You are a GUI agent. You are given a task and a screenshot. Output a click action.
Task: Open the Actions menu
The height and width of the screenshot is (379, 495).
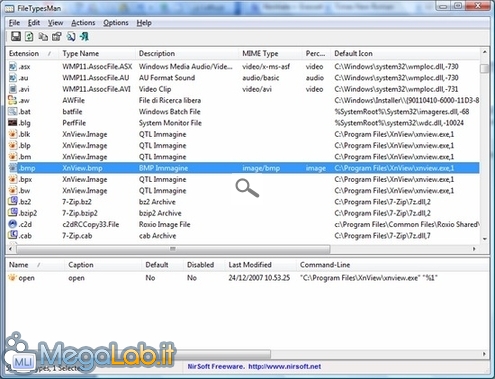[83, 23]
